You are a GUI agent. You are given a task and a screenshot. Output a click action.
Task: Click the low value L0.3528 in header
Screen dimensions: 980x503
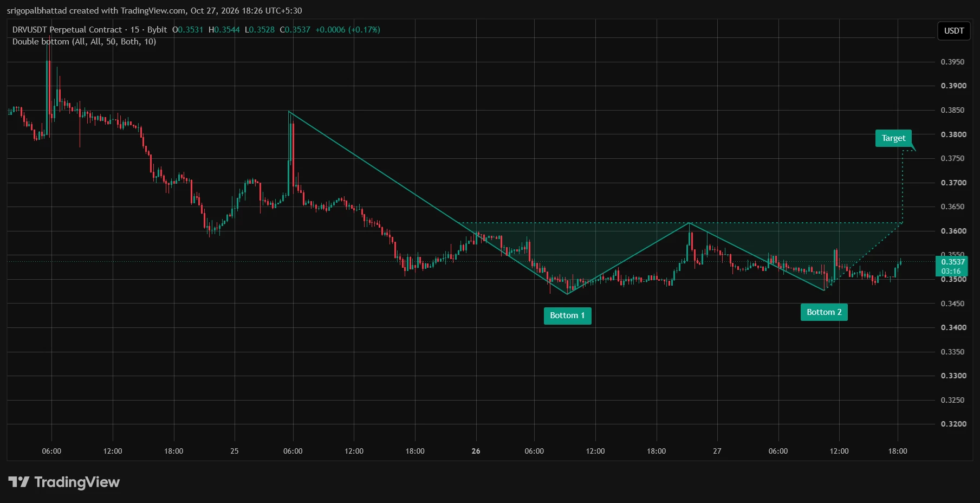260,30
